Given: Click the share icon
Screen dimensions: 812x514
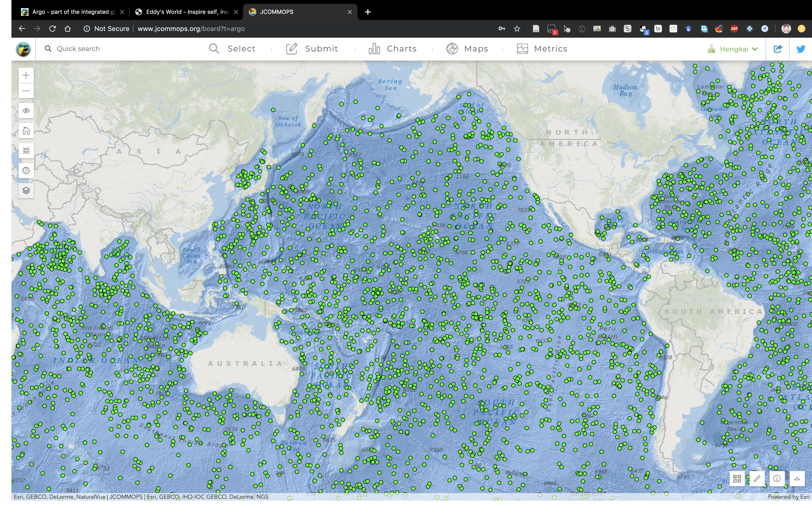Looking at the screenshot, I should point(778,49).
